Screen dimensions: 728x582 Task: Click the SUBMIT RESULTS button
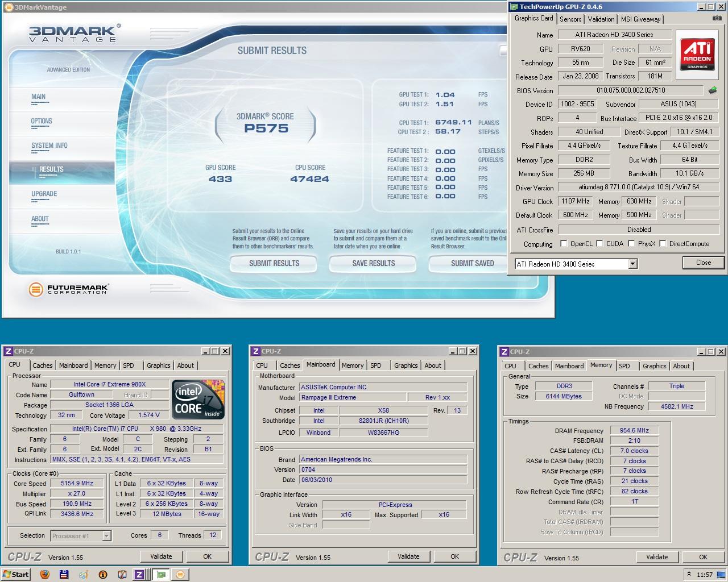274,263
